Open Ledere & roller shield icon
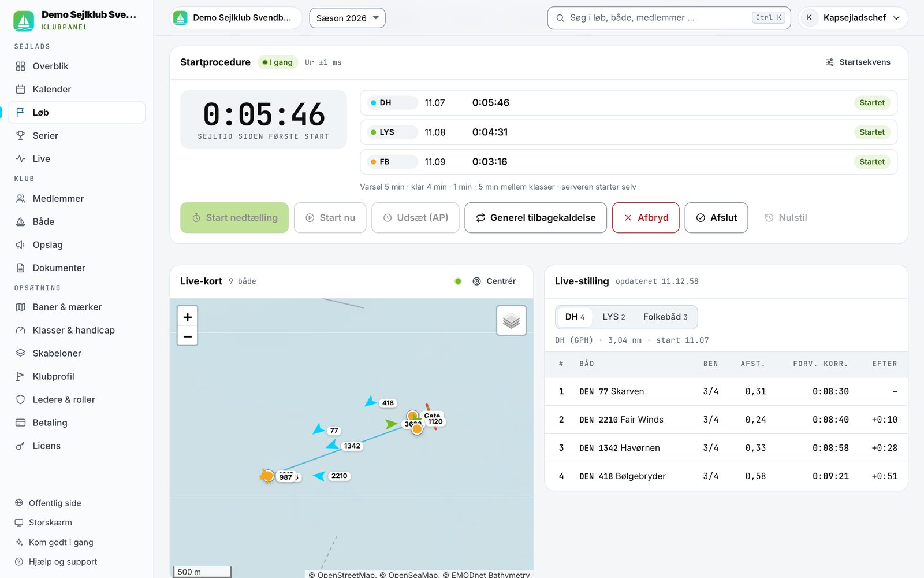Image resolution: width=924 pixels, height=578 pixels. (x=21, y=400)
